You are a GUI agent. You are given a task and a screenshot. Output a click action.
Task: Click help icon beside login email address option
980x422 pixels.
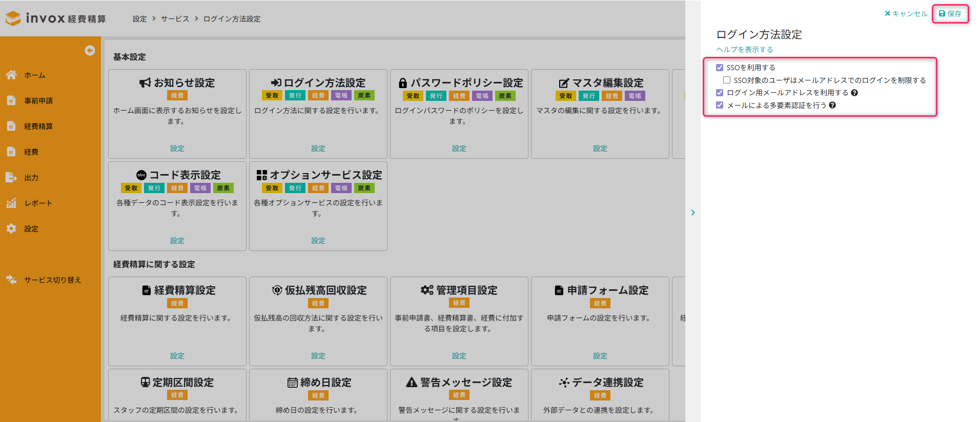tap(854, 93)
